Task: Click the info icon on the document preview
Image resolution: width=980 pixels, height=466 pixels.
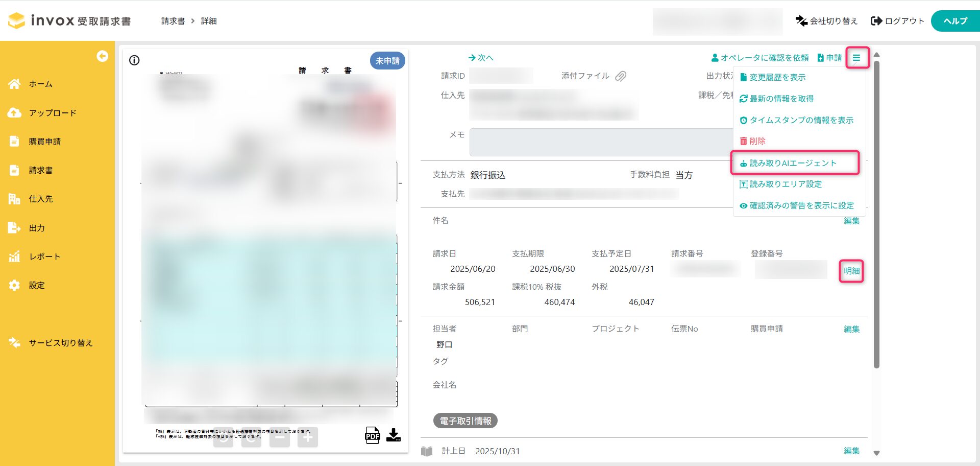Action: coord(134,60)
